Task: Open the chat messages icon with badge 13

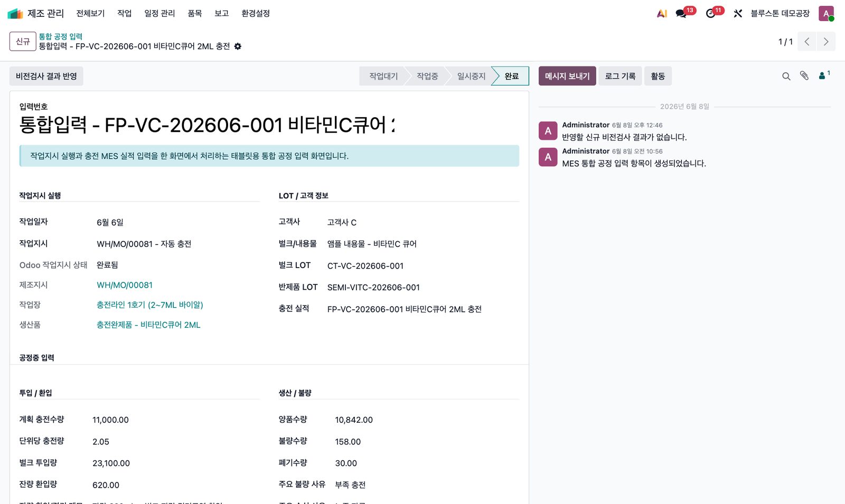Action: coord(681,13)
